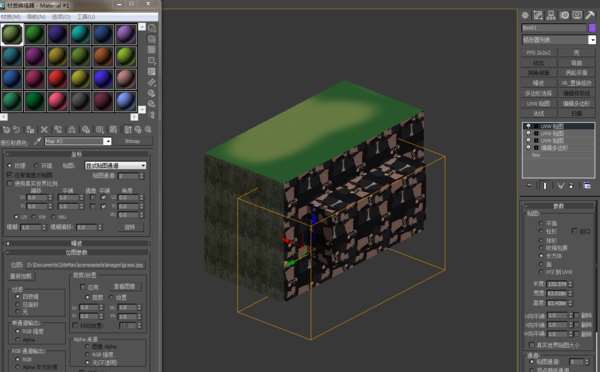
Task: Enable the Apply checkbox in cropping section
Action: 83,287
